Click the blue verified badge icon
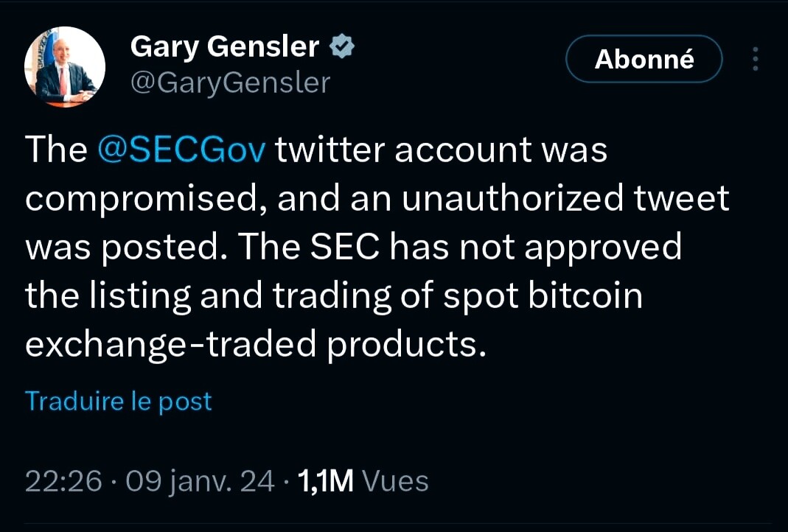The width and height of the screenshot is (788, 532). click(x=342, y=46)
